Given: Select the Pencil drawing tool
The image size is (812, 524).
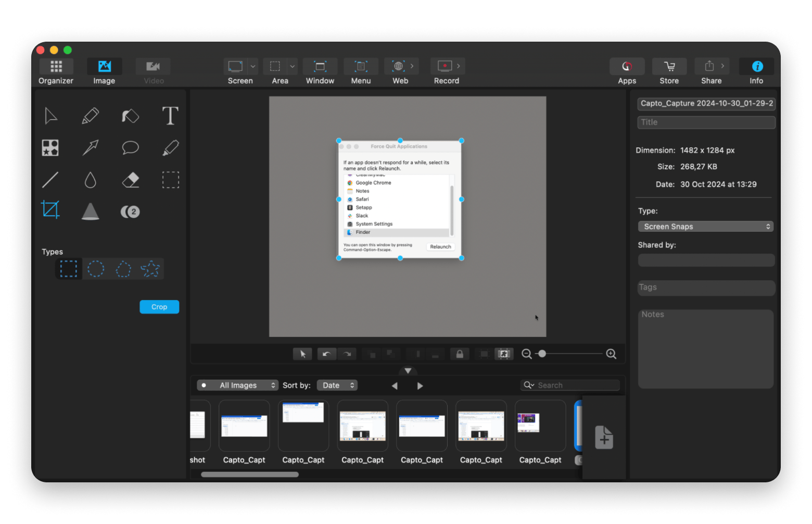Looking at the screenshot, I should coord(91,116).
